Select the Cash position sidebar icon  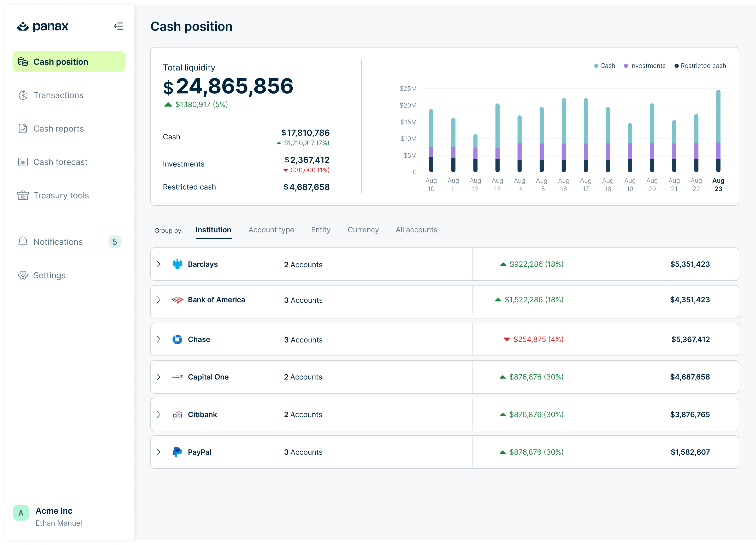point(23,61)
